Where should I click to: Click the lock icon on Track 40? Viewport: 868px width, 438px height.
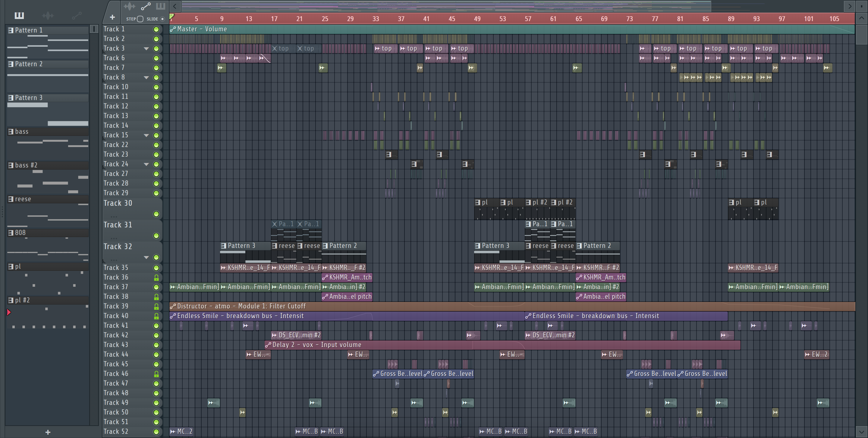pyautogui.click(x=156, y=316)
